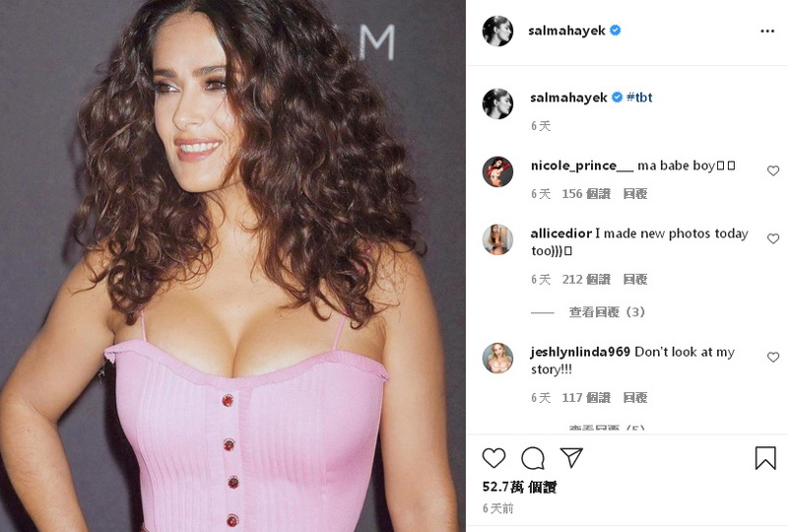The height and width of the screenshot is (532, 788).
Task: Open the nicole_prince__ avatar
Action: click(497, 171)
